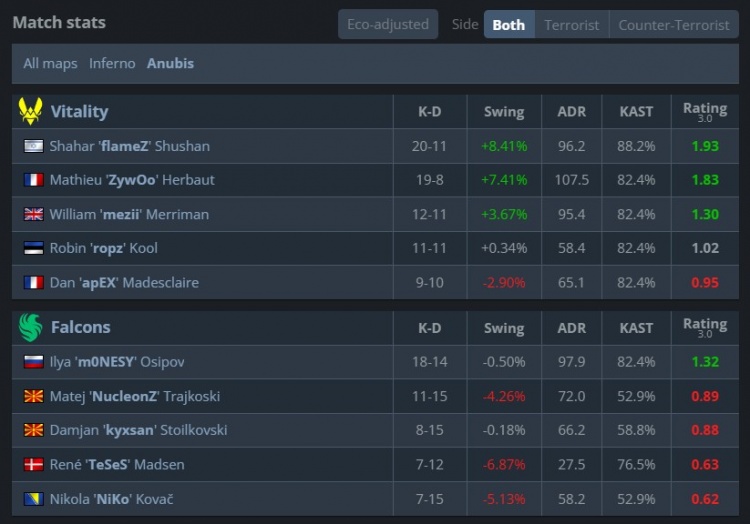Click the Falcons team logo icon
Image resolution: width=750 pixels, height=524 pixels.
[30, 327]
